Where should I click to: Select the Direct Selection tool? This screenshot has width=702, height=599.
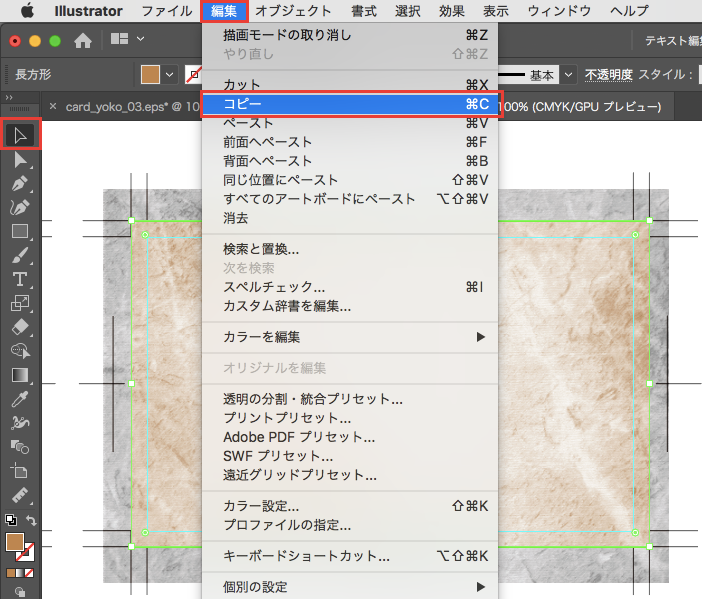coord(20,160)
